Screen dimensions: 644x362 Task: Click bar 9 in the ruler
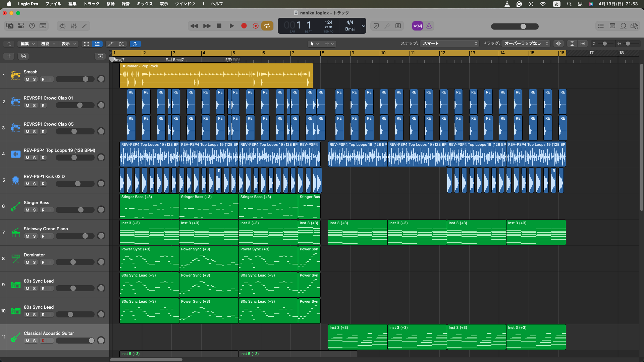353,53
